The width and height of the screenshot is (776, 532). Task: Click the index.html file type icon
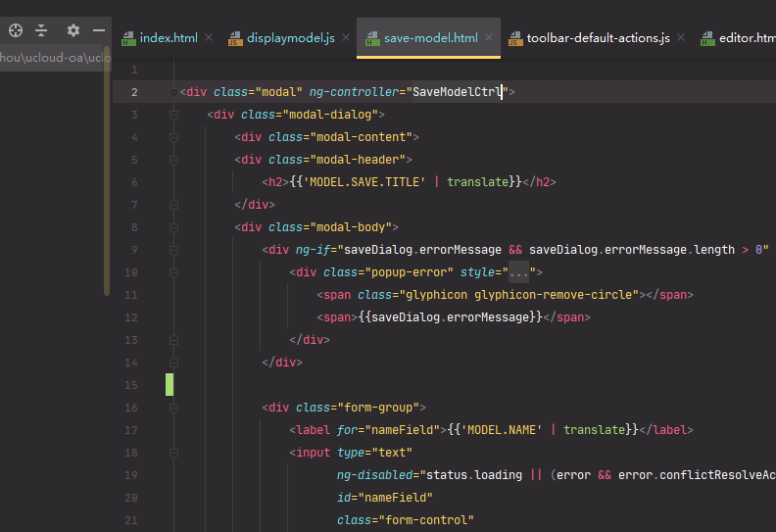(x=128, y=38)
